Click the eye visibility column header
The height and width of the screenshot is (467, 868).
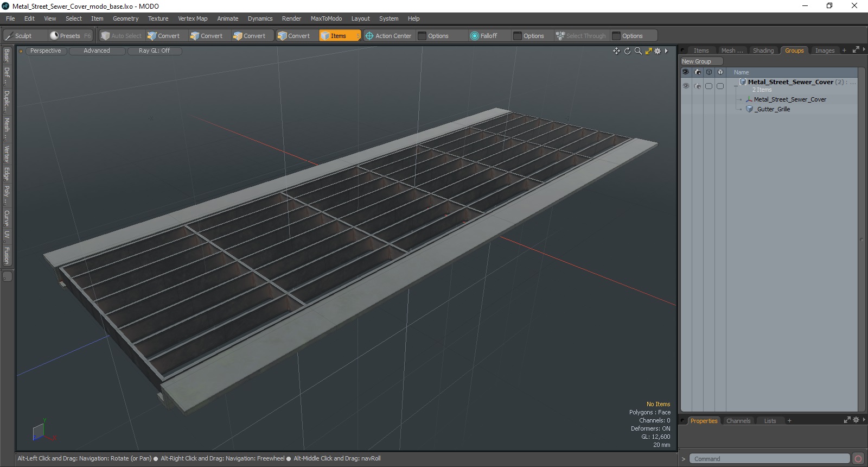(x=686, y=72)
